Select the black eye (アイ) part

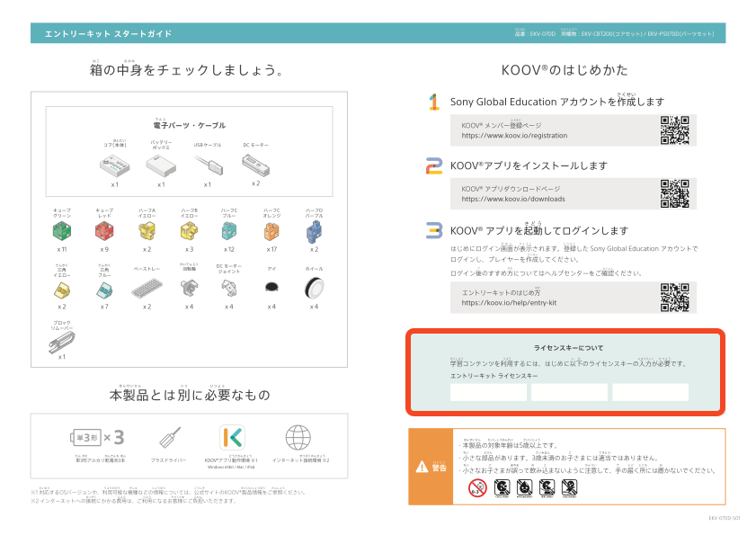(x=271, y=288)
